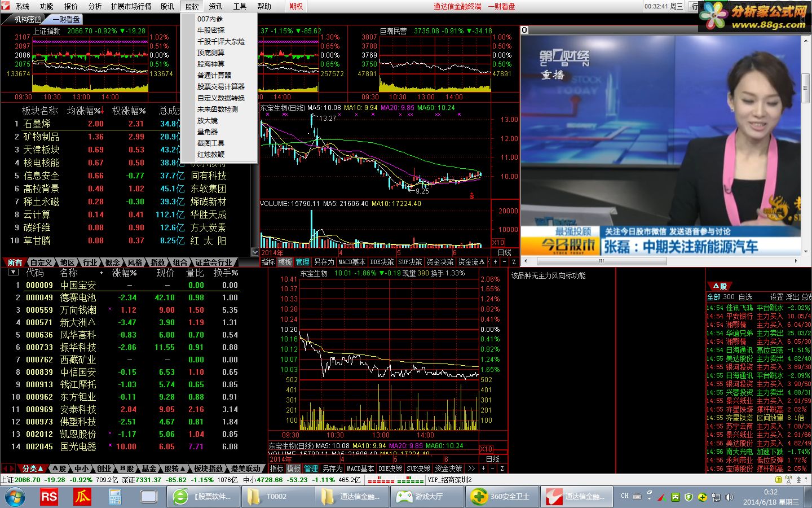Click the 指标 button in upper chart toolbar
The height and width of the screenshot is (508, 812).
click(268, 262)
